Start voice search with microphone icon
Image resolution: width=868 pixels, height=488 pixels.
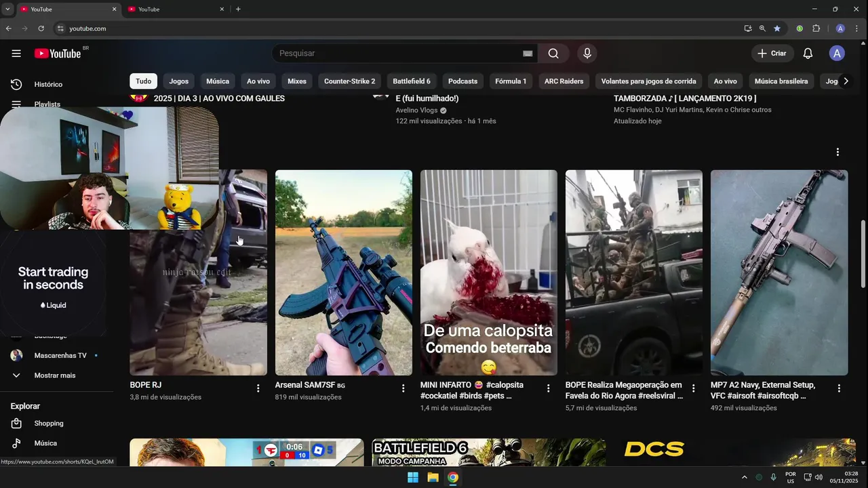(587, 54)
